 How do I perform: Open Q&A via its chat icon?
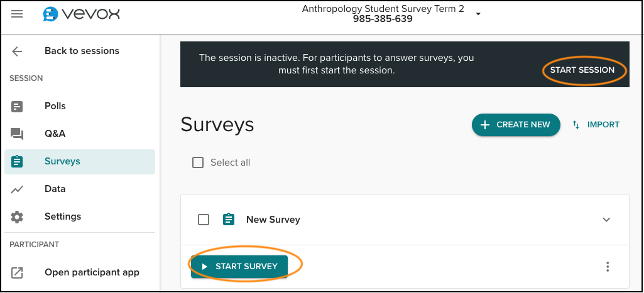(17, 134)
